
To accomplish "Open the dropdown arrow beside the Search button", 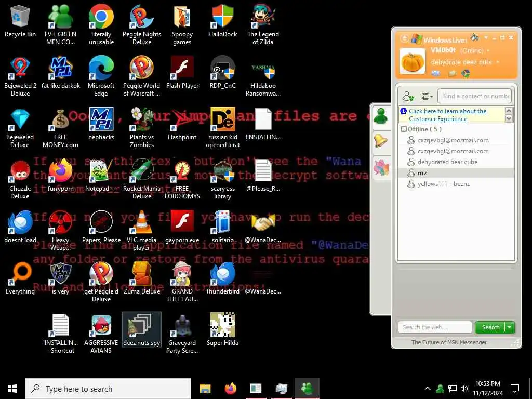I will coord(510,327).
